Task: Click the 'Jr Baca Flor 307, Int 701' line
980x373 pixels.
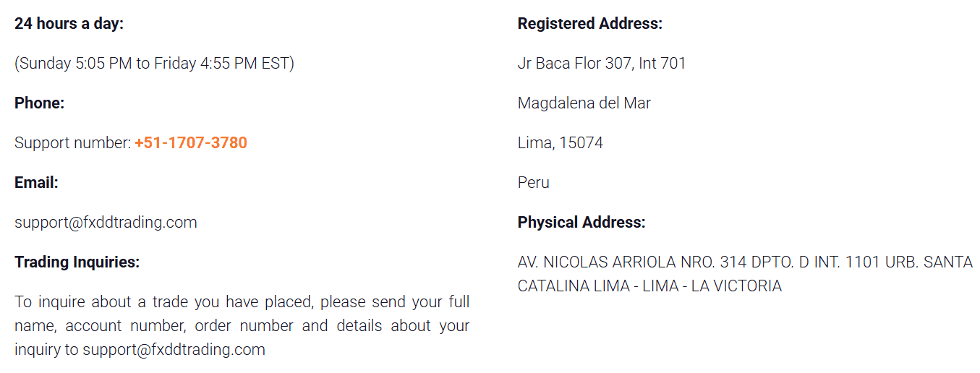Action: tap(601, 64)
